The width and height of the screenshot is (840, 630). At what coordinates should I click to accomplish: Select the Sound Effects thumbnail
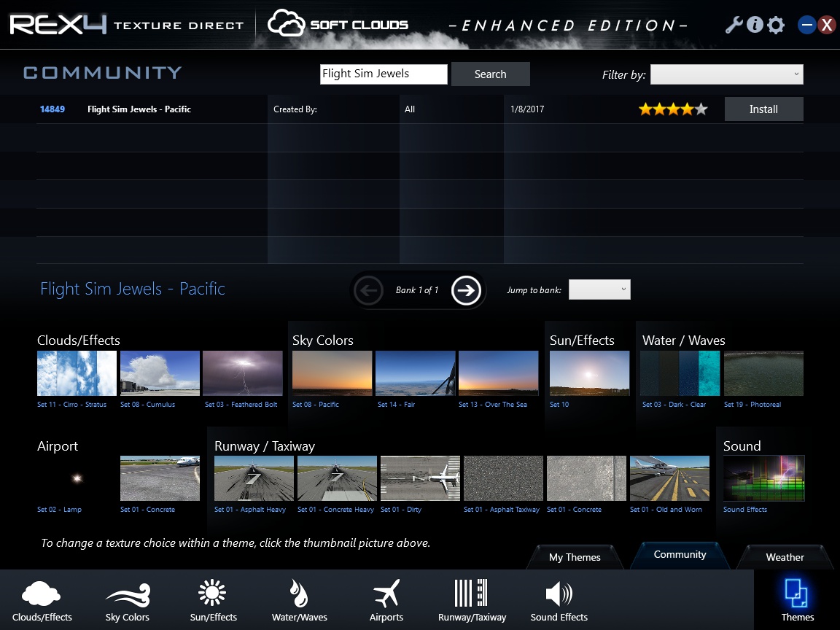(x=764, y=478)
